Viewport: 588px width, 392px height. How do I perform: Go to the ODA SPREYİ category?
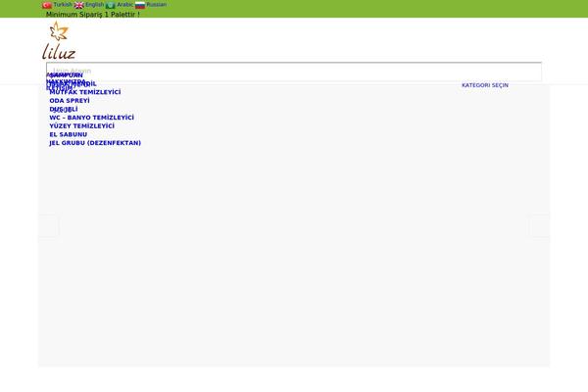[x=70, y=101]
